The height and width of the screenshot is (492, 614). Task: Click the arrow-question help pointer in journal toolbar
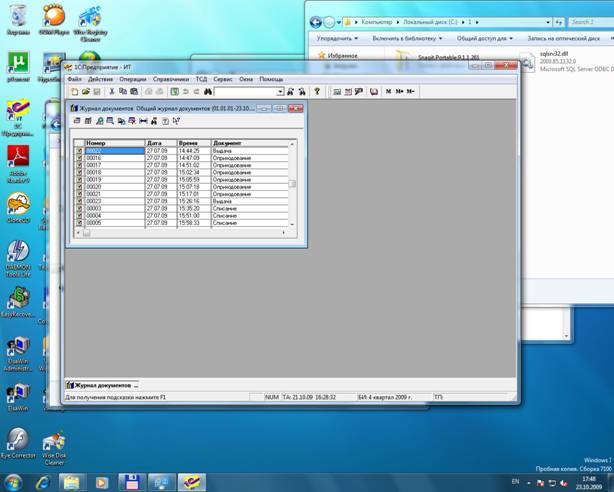[176, 121]
